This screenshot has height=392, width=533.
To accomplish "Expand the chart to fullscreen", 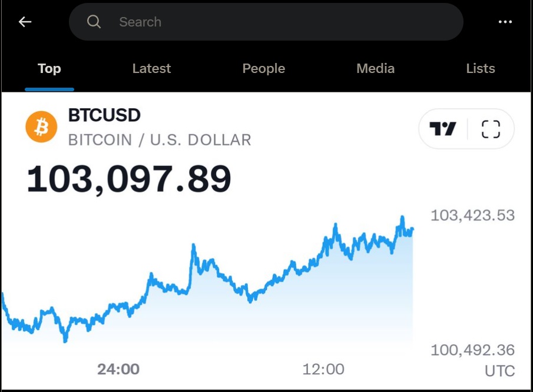I will click(x=490, y=128).
